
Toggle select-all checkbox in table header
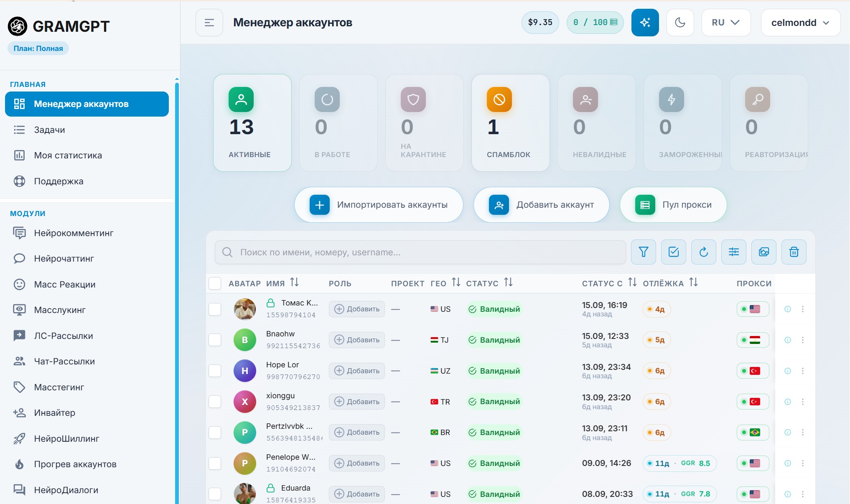[215, 283]
